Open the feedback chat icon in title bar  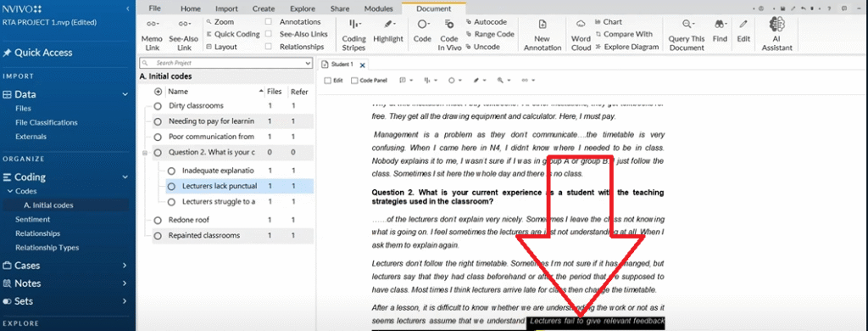843,8
